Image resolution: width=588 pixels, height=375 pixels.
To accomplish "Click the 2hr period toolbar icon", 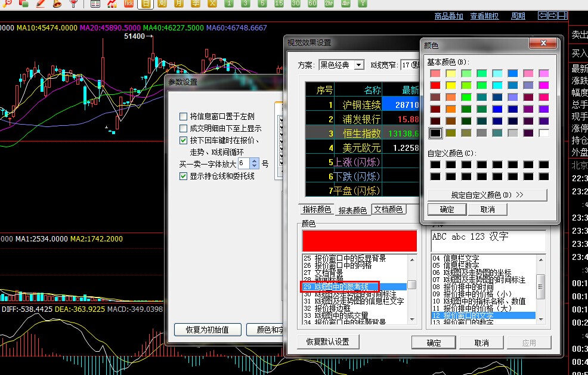I will [x=329, y=4].
